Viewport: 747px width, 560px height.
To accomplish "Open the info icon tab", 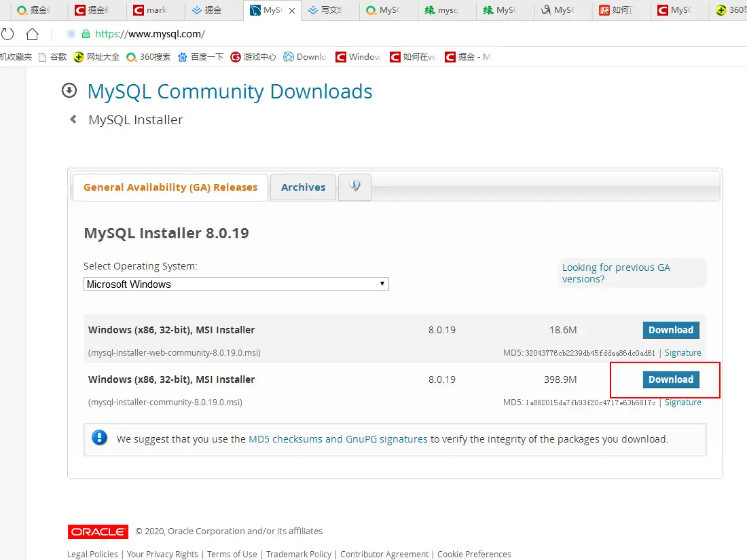I will coord(354,187).
